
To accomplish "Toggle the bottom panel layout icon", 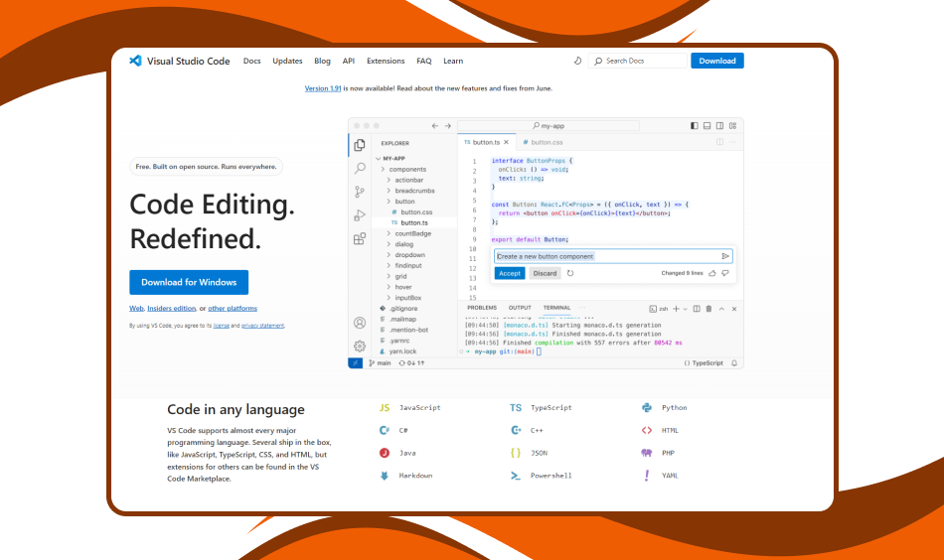I will [707, 126].
